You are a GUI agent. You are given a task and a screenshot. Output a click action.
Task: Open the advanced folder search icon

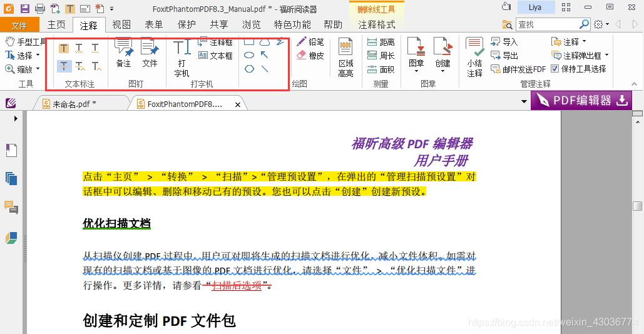coord(507,24)
